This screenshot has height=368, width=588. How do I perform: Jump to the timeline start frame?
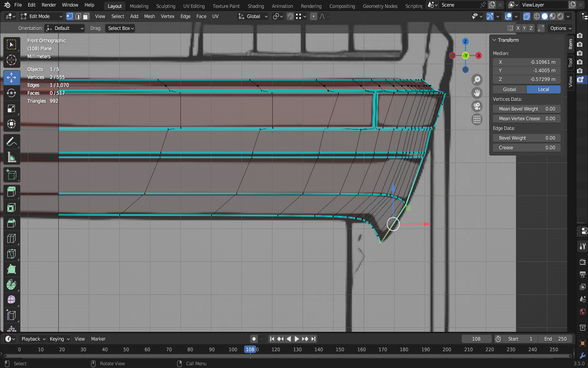(x=272, y=339)
